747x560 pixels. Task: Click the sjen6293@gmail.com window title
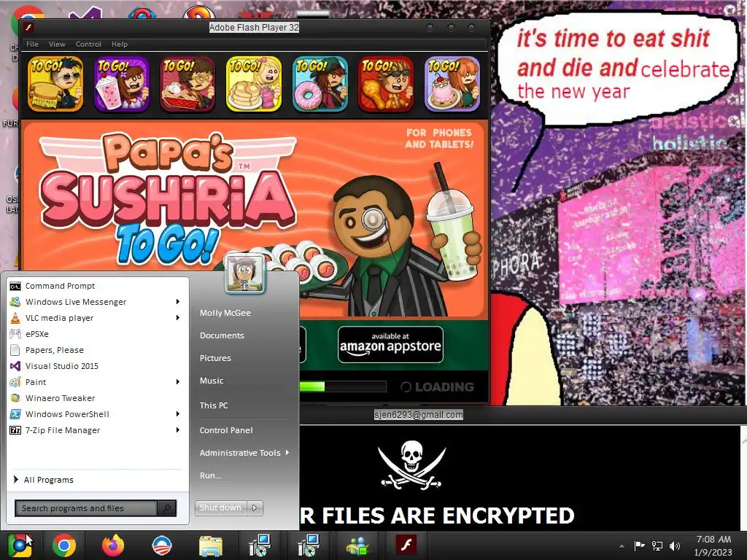click(418, 414)
